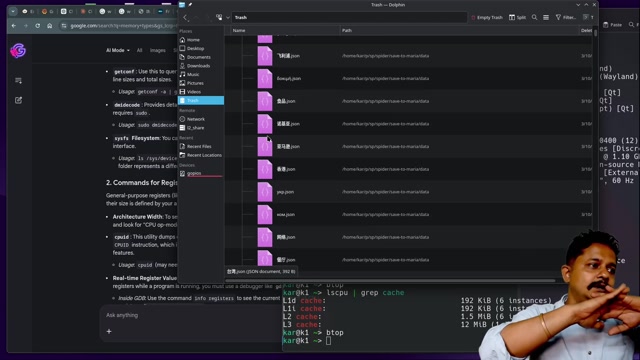Click the plus button below Ask anything

click(109, 331)
